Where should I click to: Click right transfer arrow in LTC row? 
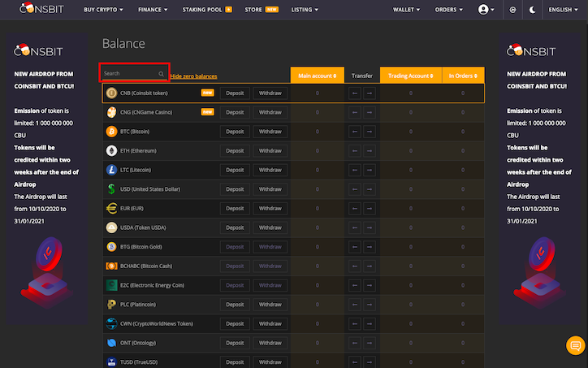[370, 170]
